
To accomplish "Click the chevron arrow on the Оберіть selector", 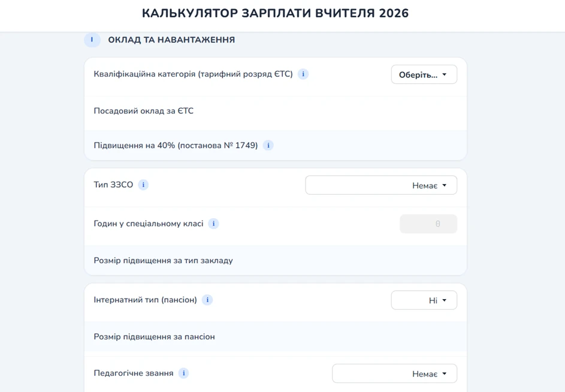I will [x=443, y=74].
